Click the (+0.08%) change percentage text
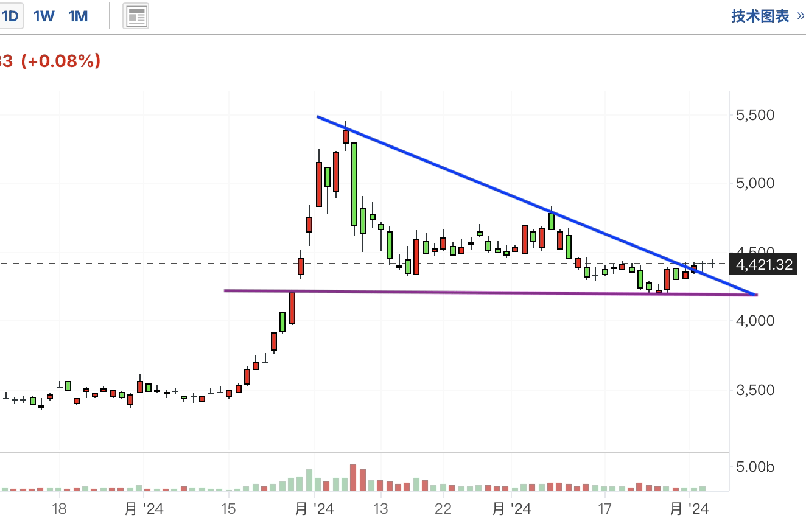Viewport: 806px width, 532px height. pos(60,61)
